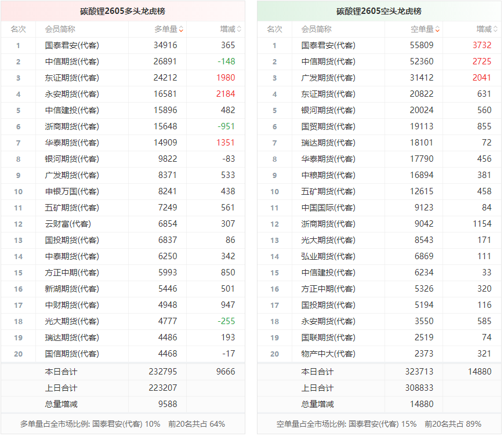The height and width of the screenshot is (436, 504).
Task: Click short previous-day total 308833
Action: click(x=419, y=388)
